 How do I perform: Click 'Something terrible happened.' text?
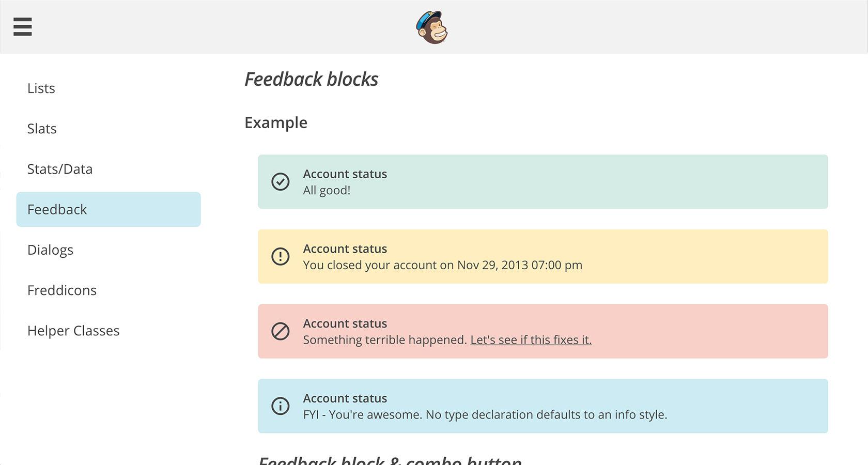tap(385, 340)
